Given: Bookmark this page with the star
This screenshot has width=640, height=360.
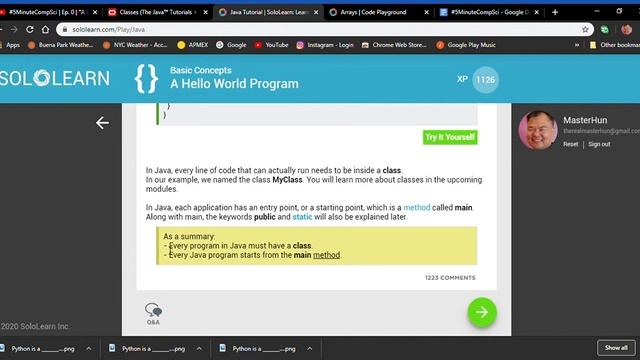Looking at the screenshot, I should [x=585, y=29].
